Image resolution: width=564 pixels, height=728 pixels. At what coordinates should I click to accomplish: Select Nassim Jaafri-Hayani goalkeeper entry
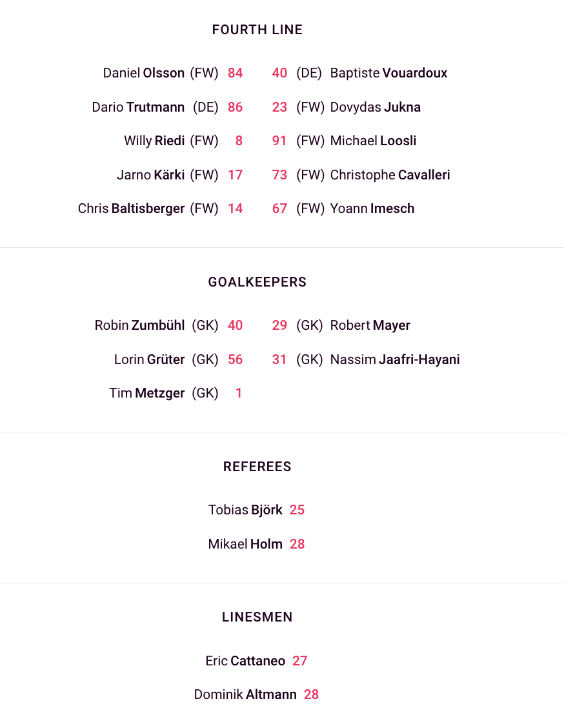tap(394, 359)
